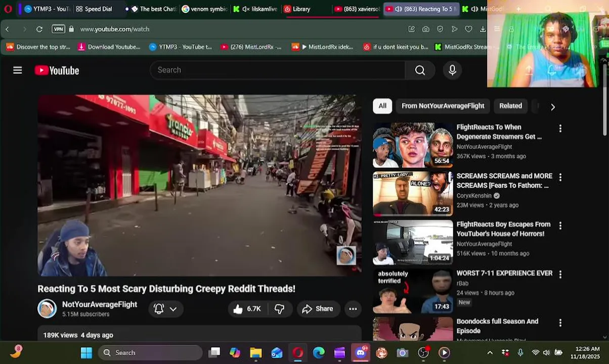Click the video player showing the street
Viewport: 609px width, 364px height.
[199, 186]
